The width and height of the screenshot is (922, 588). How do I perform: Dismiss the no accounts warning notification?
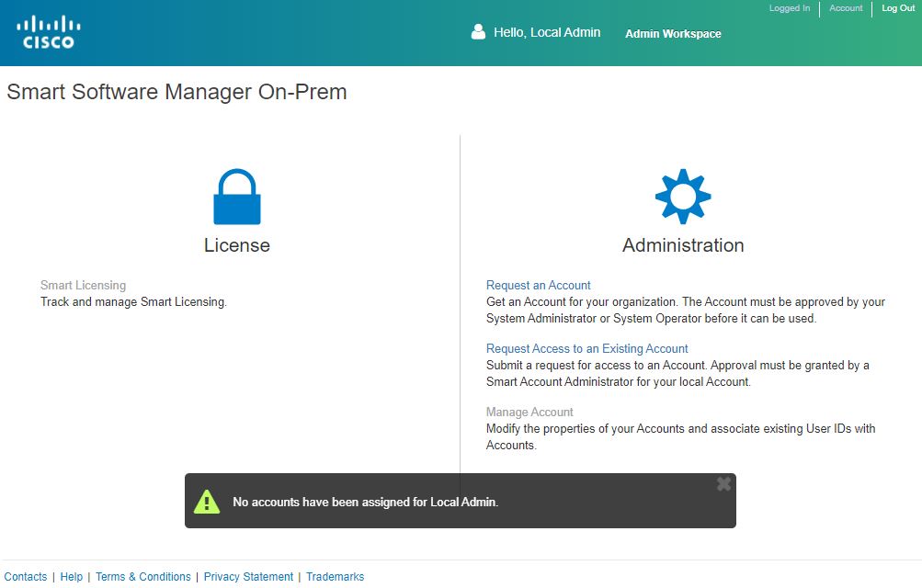pos(723,484)
